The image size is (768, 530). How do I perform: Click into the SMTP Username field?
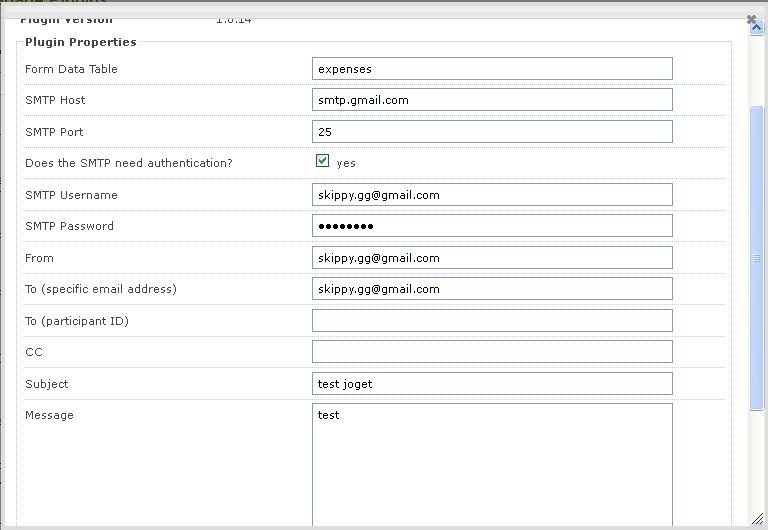(x=492, y=195)
